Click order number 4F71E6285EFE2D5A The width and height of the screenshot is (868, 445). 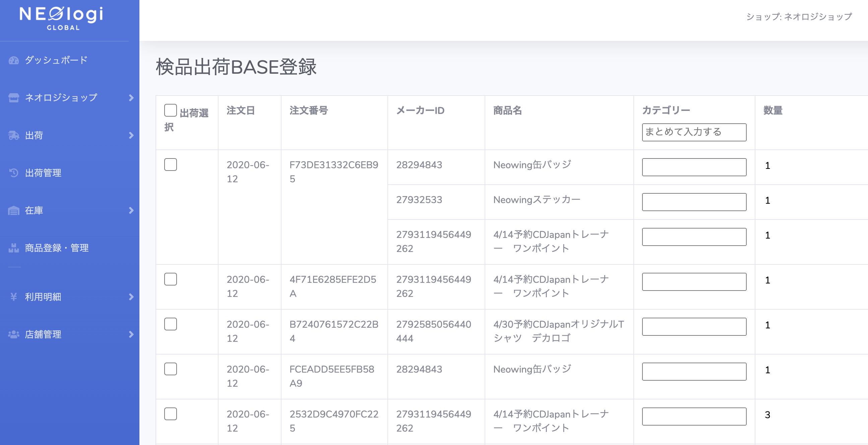click(332, 287)
